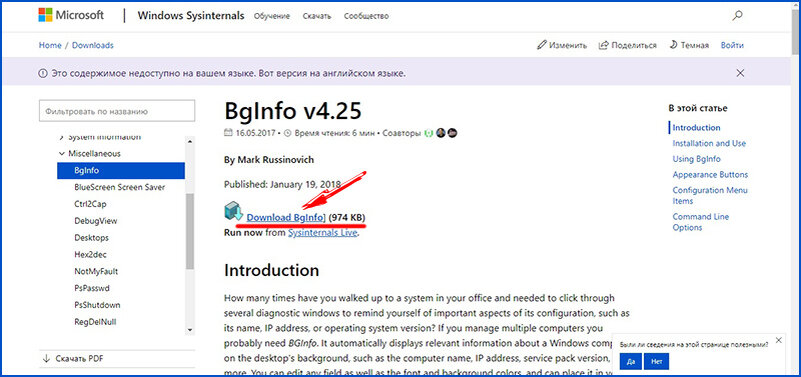Screen dimensions: 801x377
Task: Click the By Mark Russinovich byline
Action: [269, 160]
